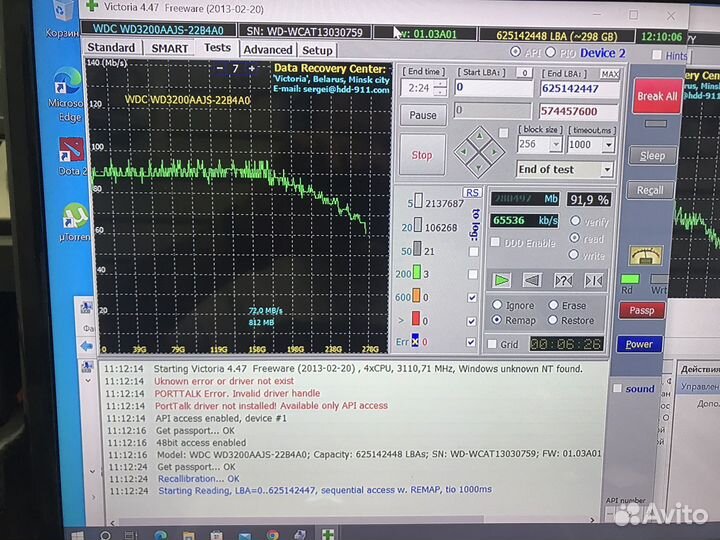The height and width of the screenshot is (540, 720).
Task: Click the green forward play scan icon
Action: [x=501, y=280]
